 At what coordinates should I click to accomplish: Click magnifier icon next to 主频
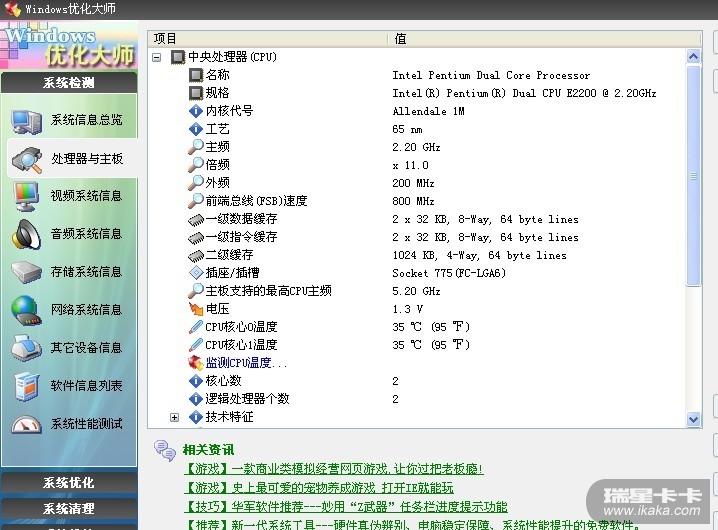(196, 147)
